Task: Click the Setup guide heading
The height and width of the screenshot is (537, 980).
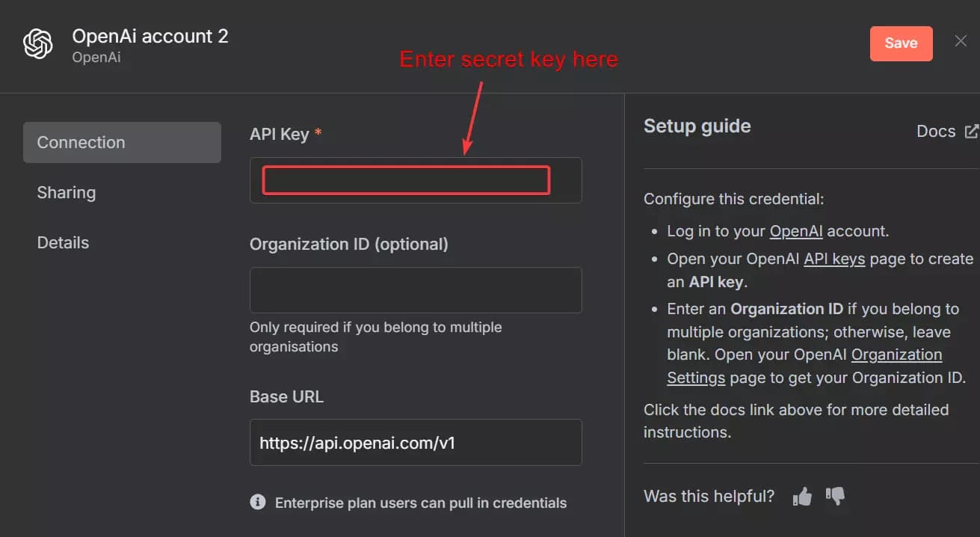Action: (696, 126)
